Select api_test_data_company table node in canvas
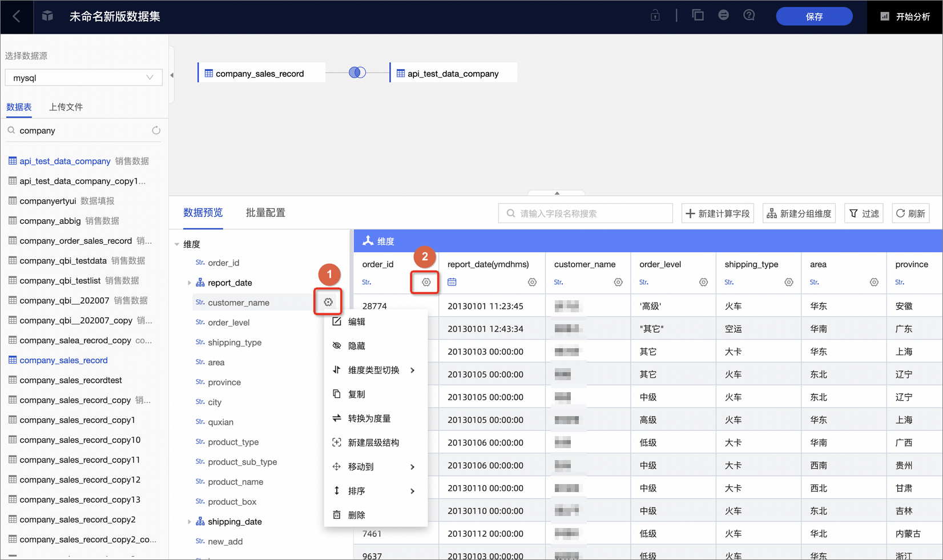The width and height of the screenshot is (943, 560). click(x=453, y=73)
